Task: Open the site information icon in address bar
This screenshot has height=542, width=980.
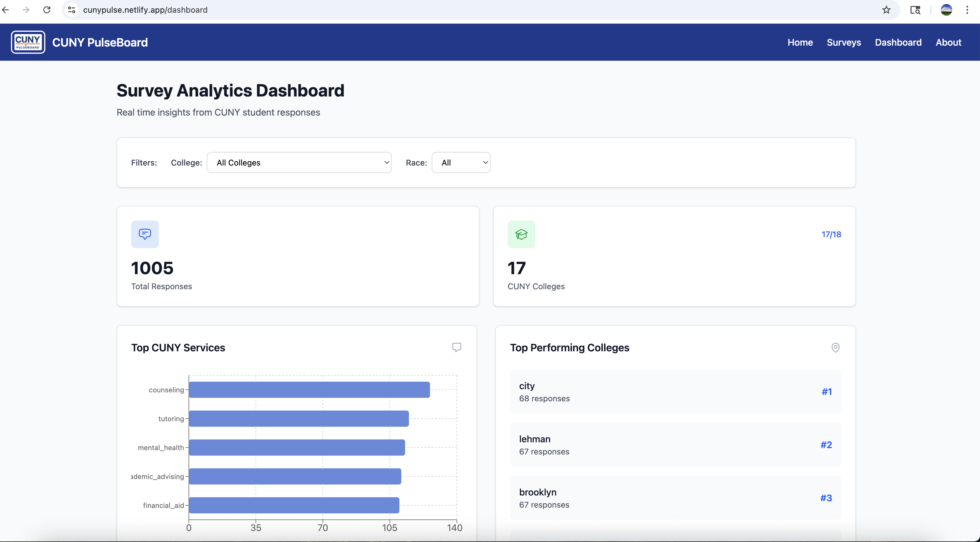Action: (x=72, y=10)
